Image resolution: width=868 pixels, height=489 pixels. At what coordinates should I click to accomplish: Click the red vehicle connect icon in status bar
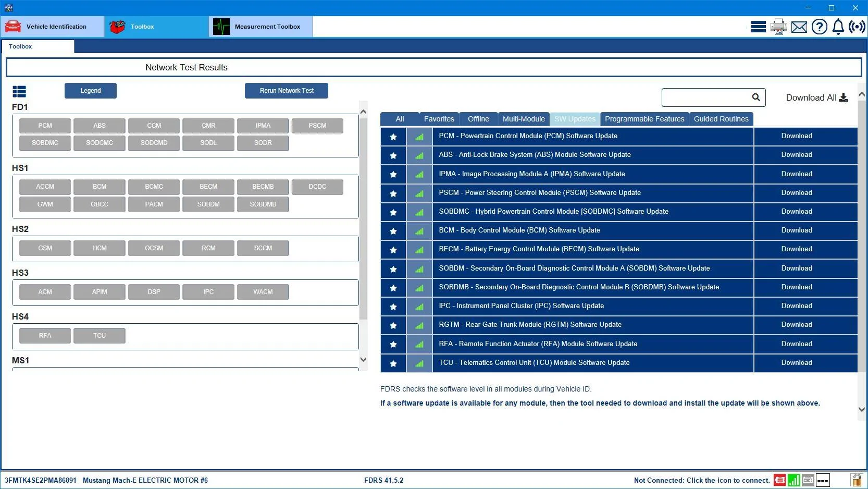(780, 480)
